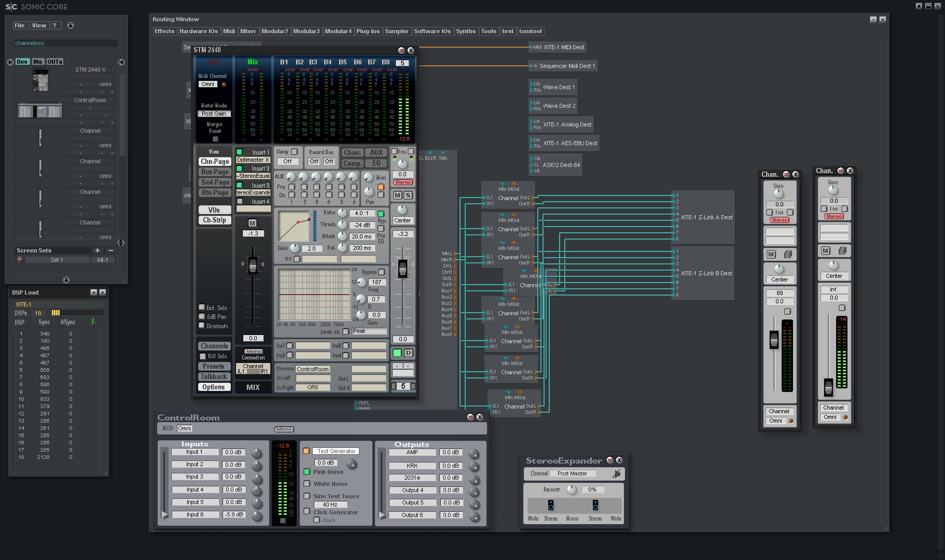Mute the second Chan. strip
The width and height of the screenshot is (945, 560).
click(x=826, y=250)
